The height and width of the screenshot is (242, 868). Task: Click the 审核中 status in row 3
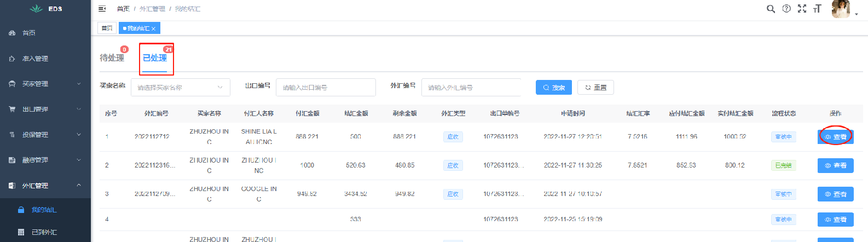point(783,194)
